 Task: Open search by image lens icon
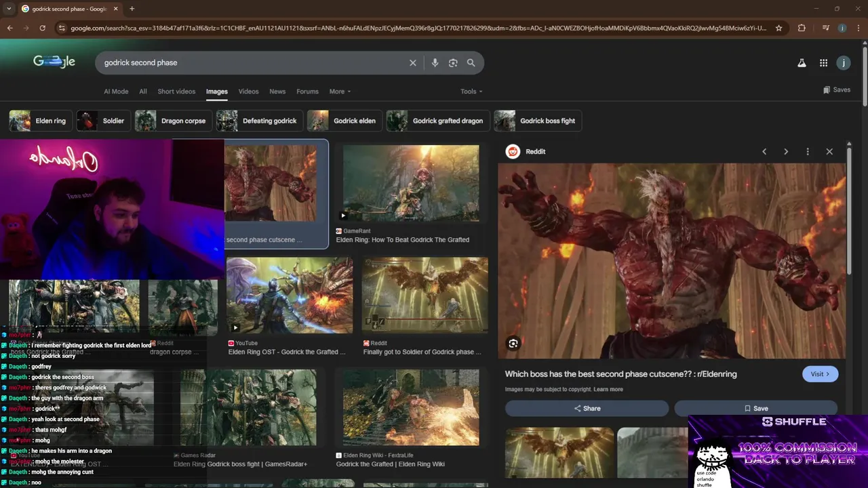pos(453,62)
